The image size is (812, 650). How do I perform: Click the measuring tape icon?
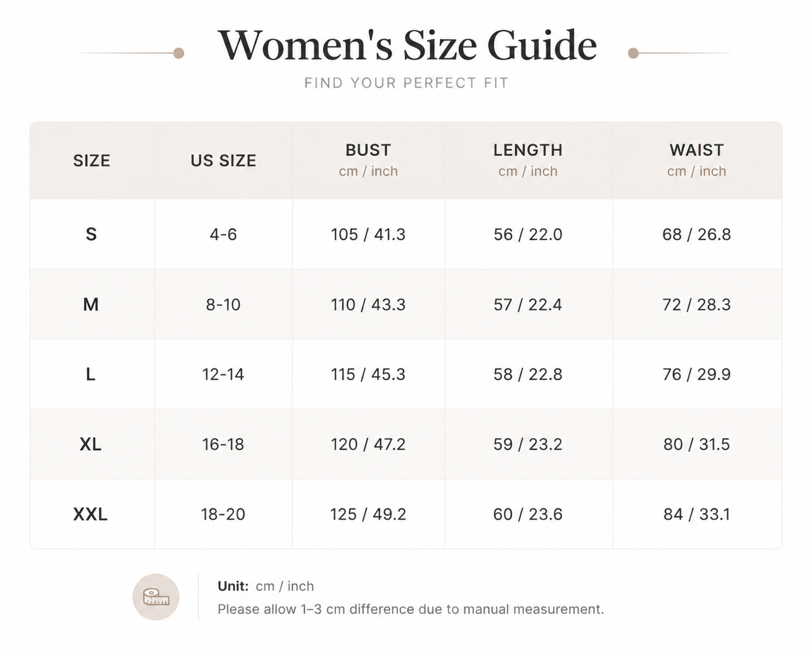pos(156,597)
